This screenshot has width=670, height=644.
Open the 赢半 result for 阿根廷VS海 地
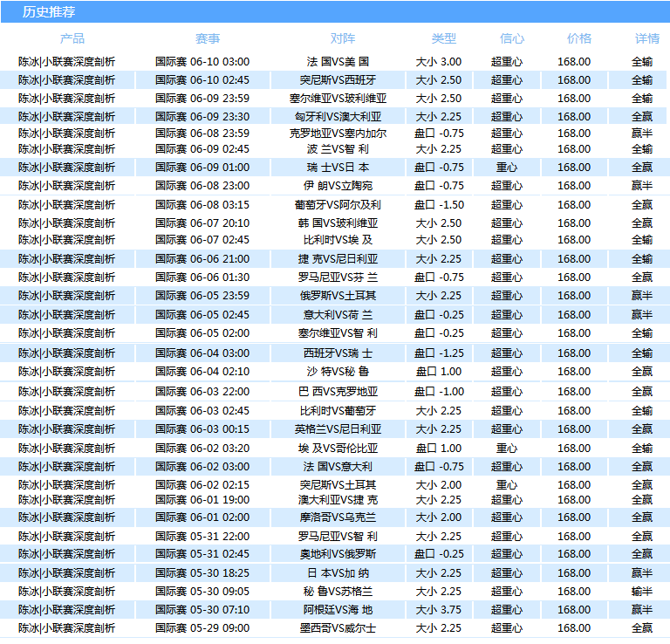pos(642,610)
